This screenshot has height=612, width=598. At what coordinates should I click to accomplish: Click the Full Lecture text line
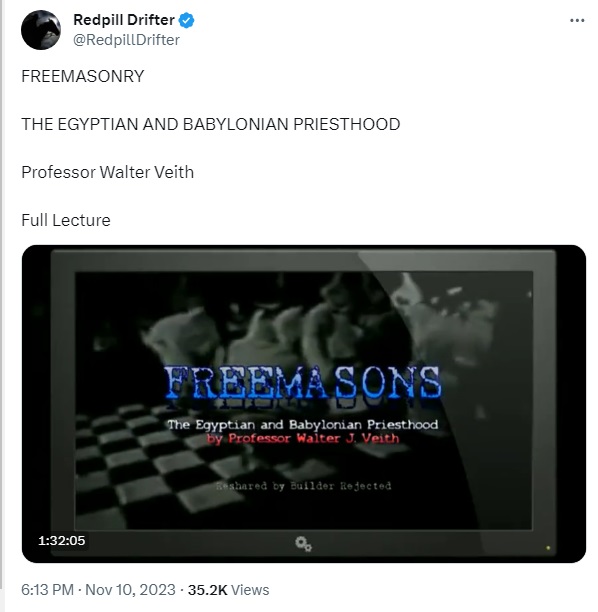tap(66, 220)
